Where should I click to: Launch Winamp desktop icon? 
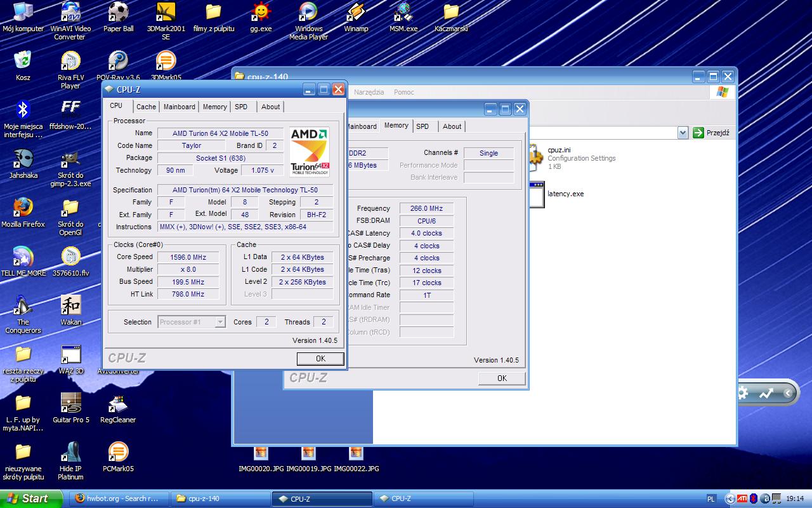(356, 17)
